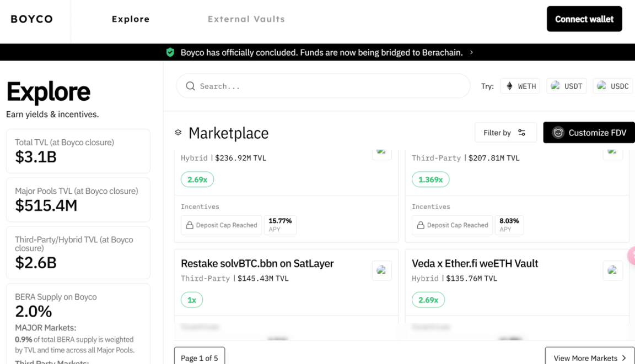
Task: Click the Restake solvBTC.bbn token icon
Action: (381, 270)
